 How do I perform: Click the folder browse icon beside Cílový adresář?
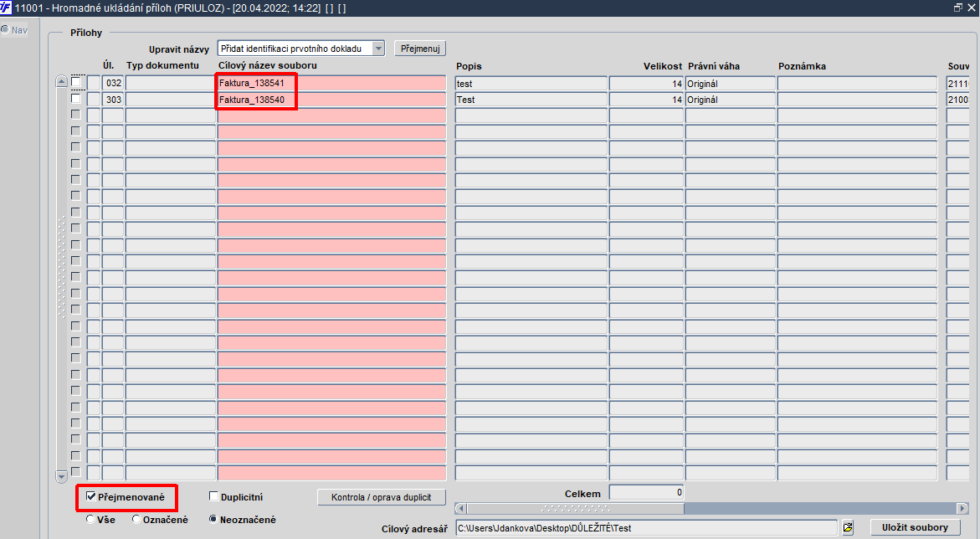(848, 528)
